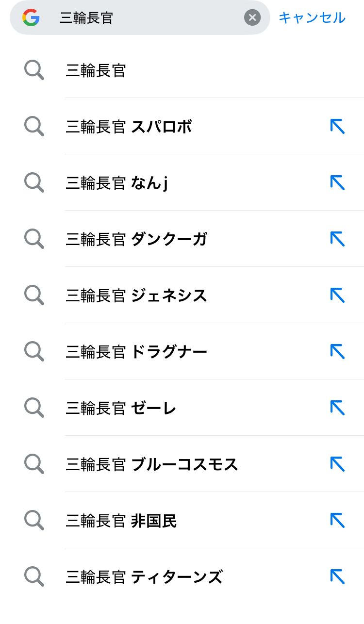
Task: Fill query with スパロボ suggestion arrow
Action: coord(337,127)
